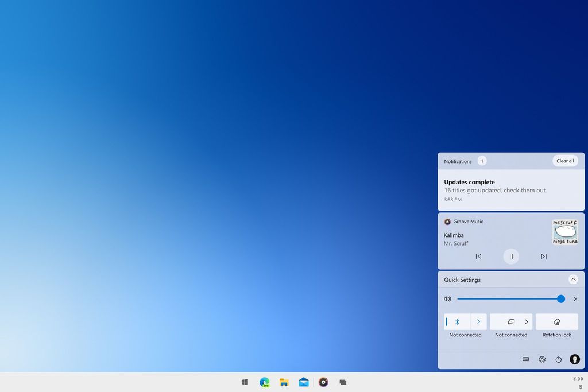Collapse the Quick Settings panel
This screenshot has width=588, height=392.
click(x=572, y=280)
